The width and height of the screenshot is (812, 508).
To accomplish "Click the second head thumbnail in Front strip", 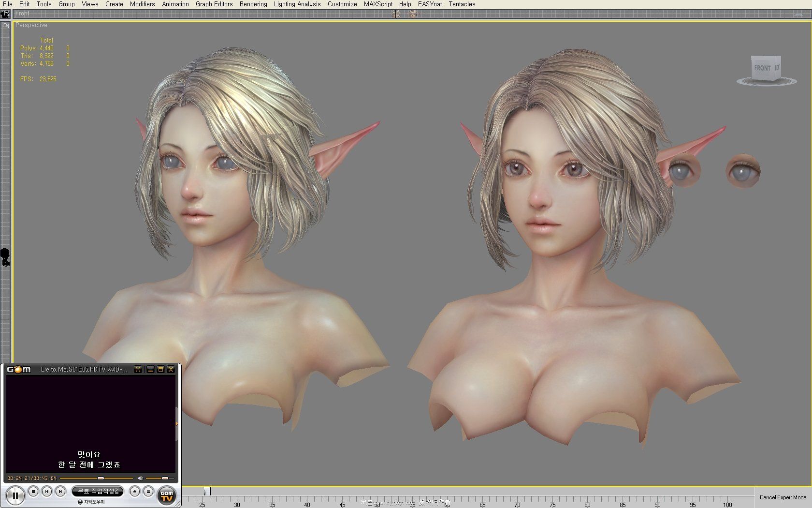I will (x=412, y=14).
